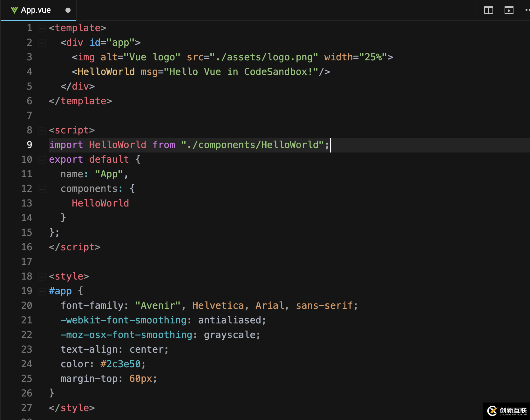Click the closing </script> tag
This screenshot has width=530, height=420.
click(75, 247)
